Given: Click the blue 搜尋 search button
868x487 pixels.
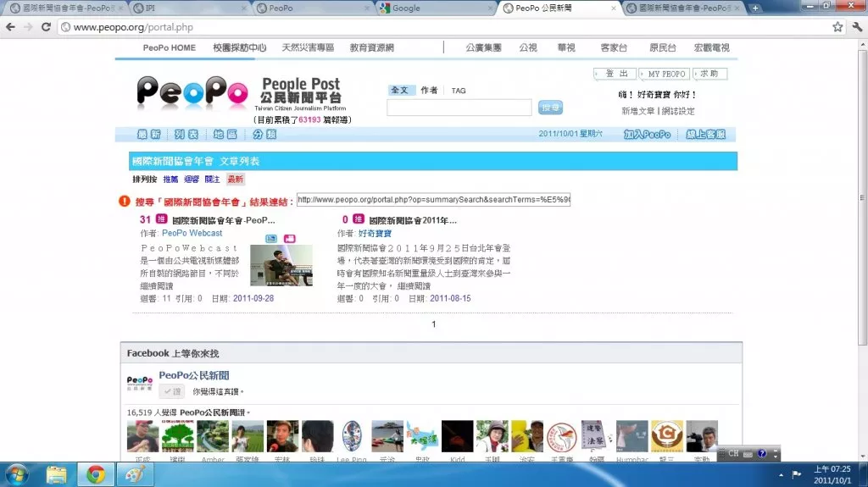Looking at the screenshot, I should click(x=550, y=108).
